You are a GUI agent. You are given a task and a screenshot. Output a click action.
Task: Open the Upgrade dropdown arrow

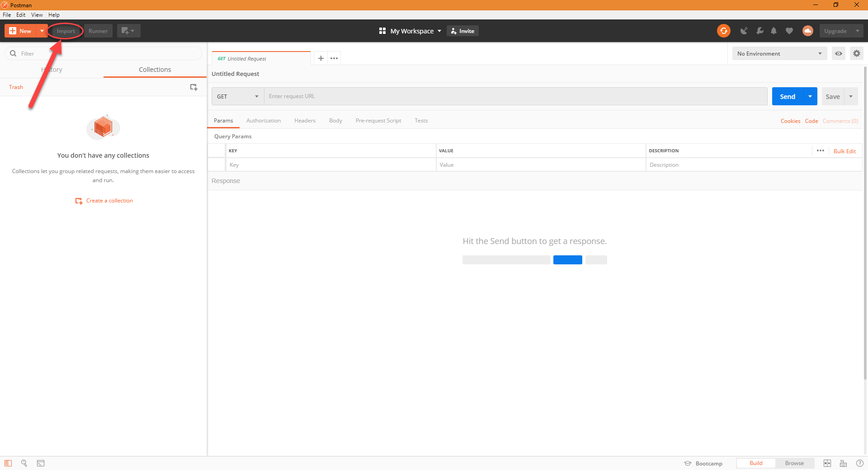pos(858,31)
